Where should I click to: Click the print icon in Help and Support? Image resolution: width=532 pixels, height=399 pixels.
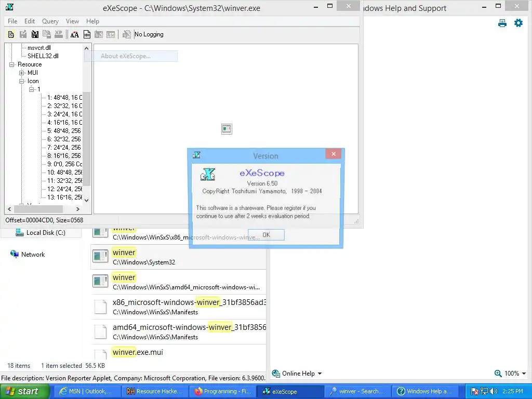[502, 23]
